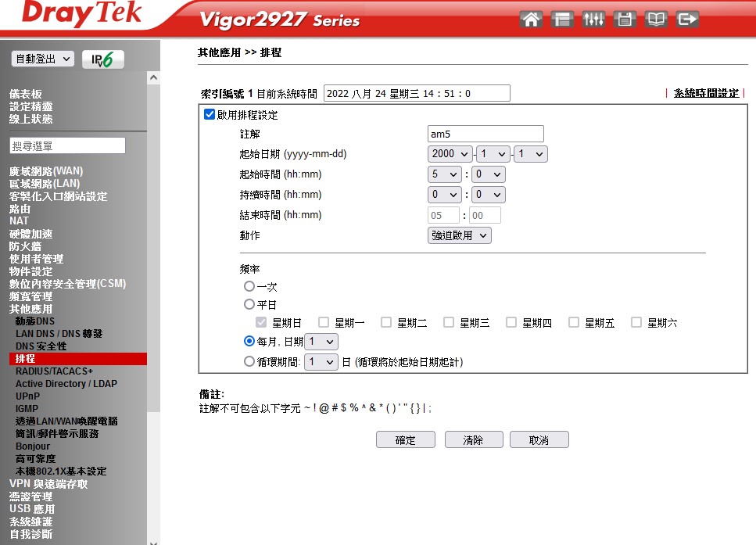Click the IPv6 button
756x545 pixels.
coord(102,59)
